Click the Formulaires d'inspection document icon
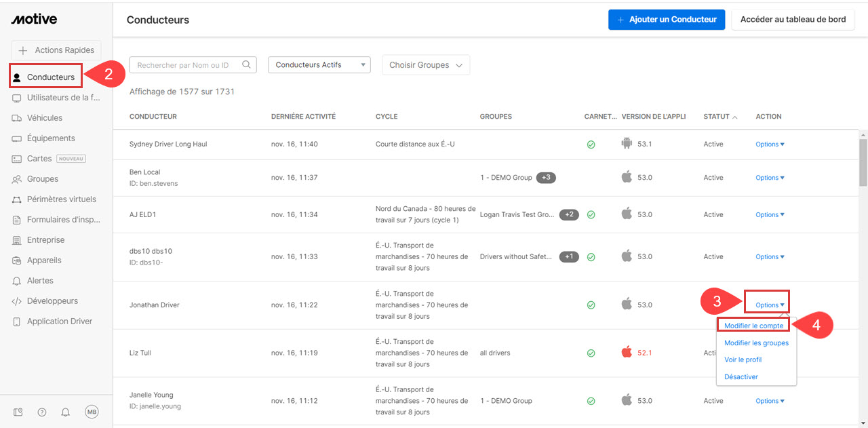Image resolution: width=868 pixels, height=428 pixels. pos(17,220)
